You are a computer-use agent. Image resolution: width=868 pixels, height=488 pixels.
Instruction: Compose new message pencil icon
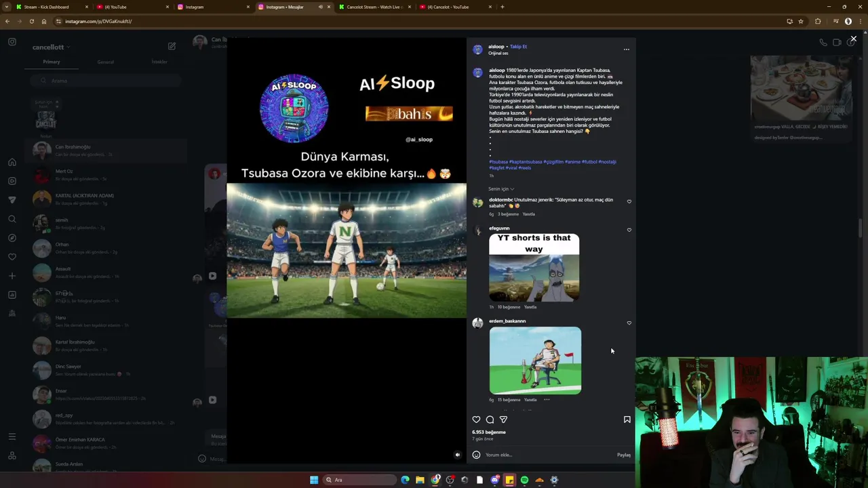172,46
